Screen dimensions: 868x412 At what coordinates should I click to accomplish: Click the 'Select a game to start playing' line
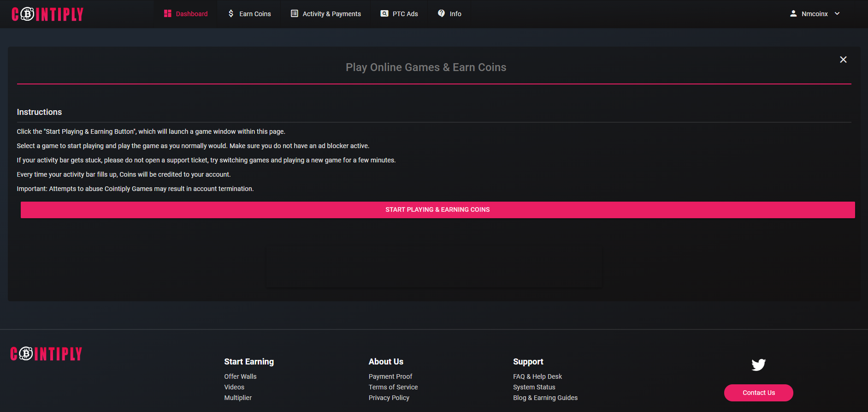coord(193,146)
